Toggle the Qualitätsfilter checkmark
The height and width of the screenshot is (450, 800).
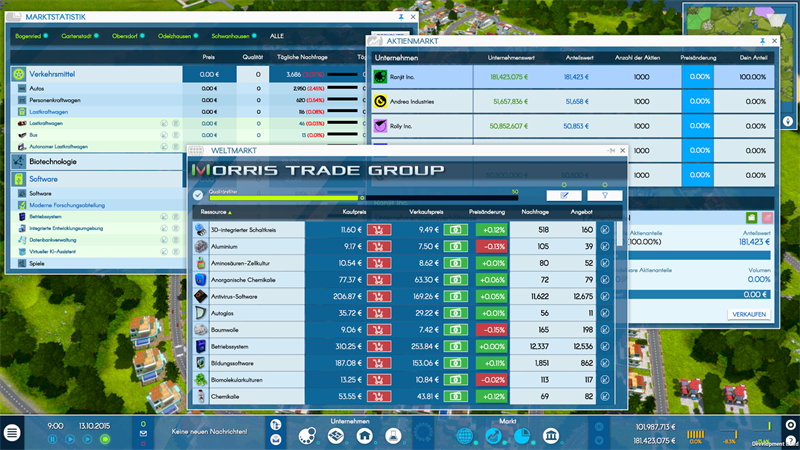coord(198,196)
